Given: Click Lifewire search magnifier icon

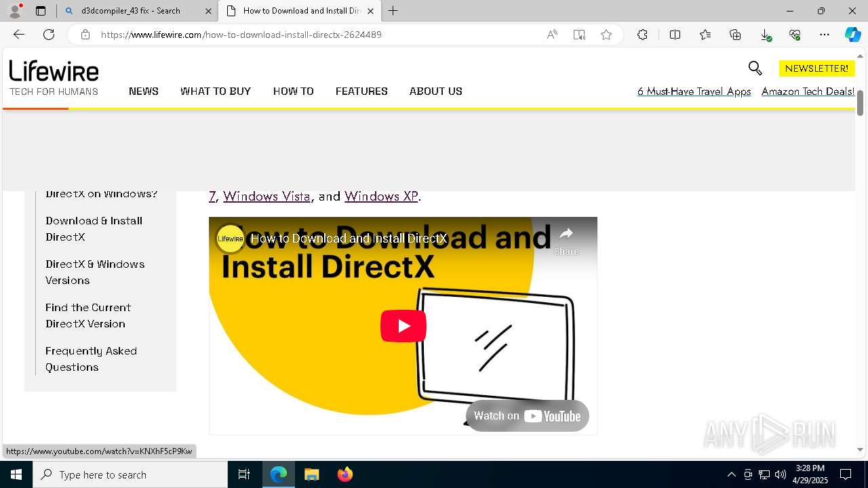Looking at the screenshot, I should point(755,68).
